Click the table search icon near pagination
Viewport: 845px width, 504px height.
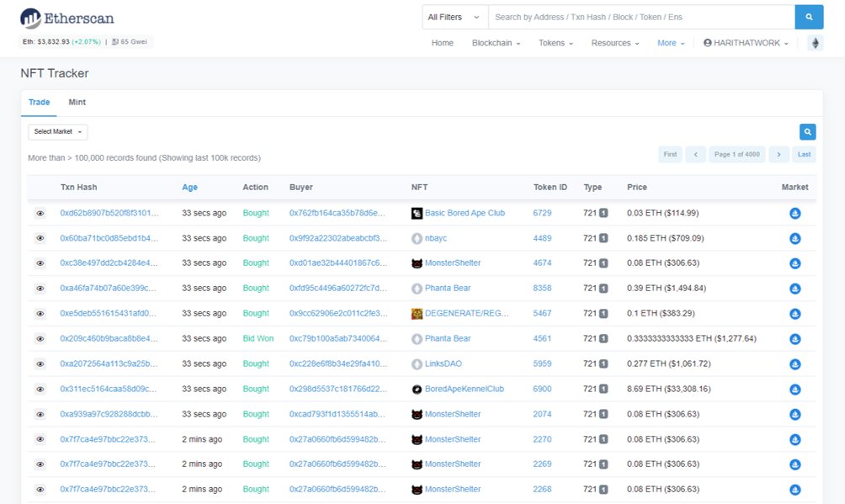pos(807,131)
